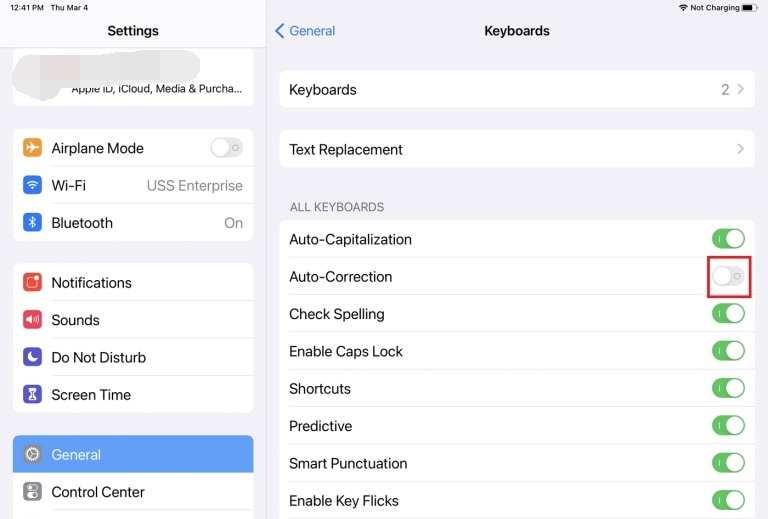Tap the Text Replacement row label
This screenshot has height=519, width=768.
(x=346, y=149)
